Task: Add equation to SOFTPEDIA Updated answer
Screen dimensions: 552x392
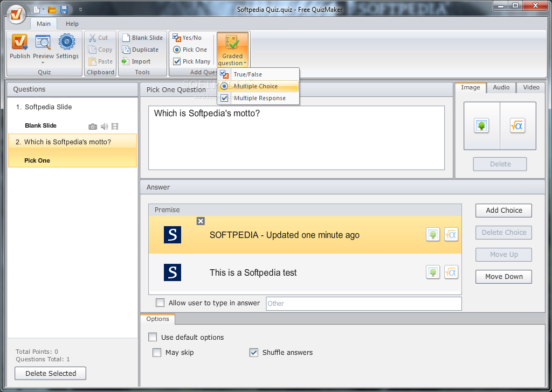Action: click(x=451, y=234)
